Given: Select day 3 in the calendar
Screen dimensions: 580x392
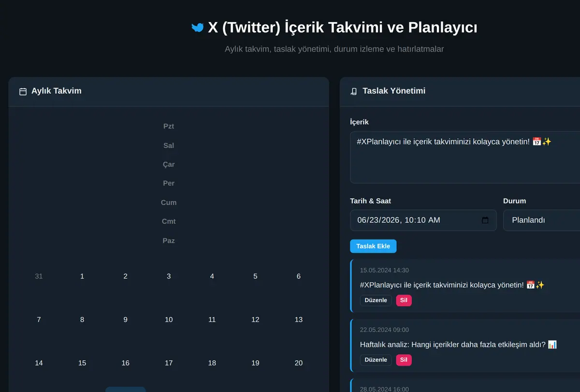Looking at the screenshot, I should (169, 276).
